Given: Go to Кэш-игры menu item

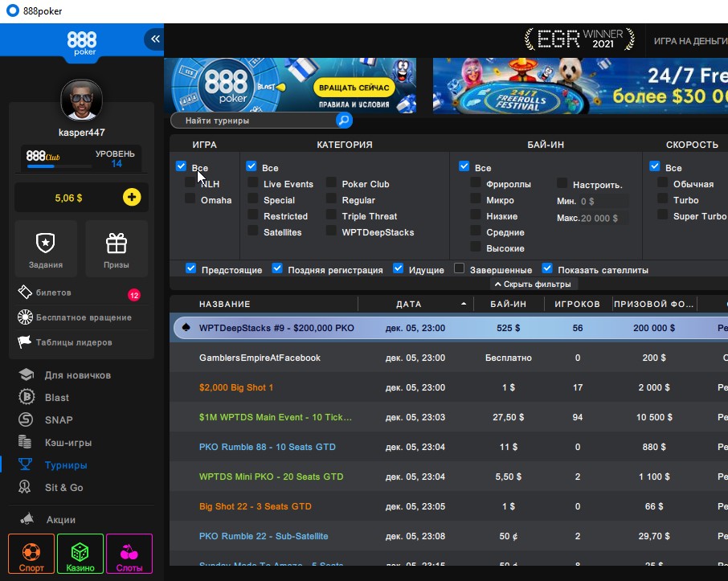Looking at the screenshot, I should (x=68, y=443).
